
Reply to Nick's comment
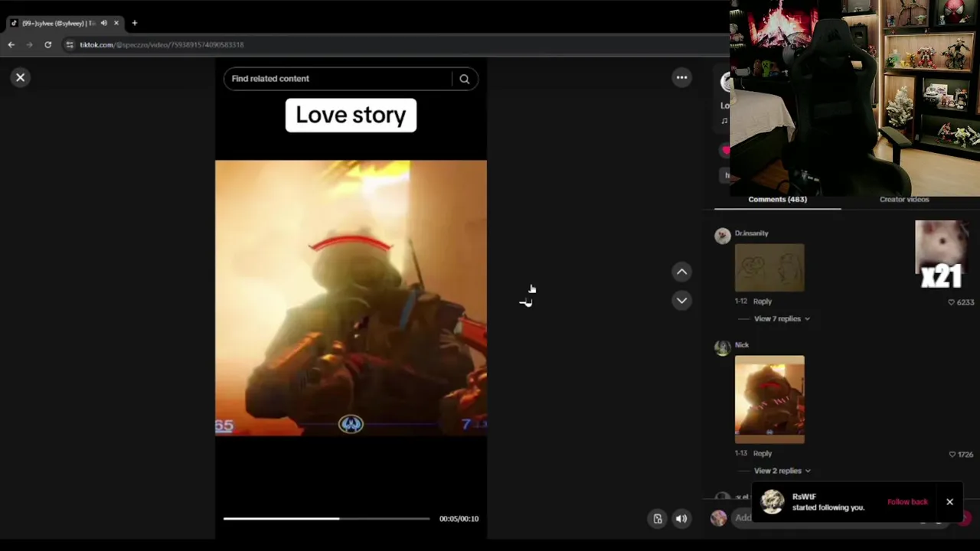[762, 454]
